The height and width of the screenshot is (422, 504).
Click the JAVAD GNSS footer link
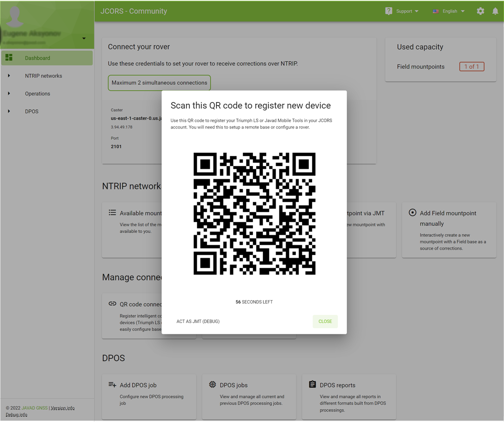[35, 408]
